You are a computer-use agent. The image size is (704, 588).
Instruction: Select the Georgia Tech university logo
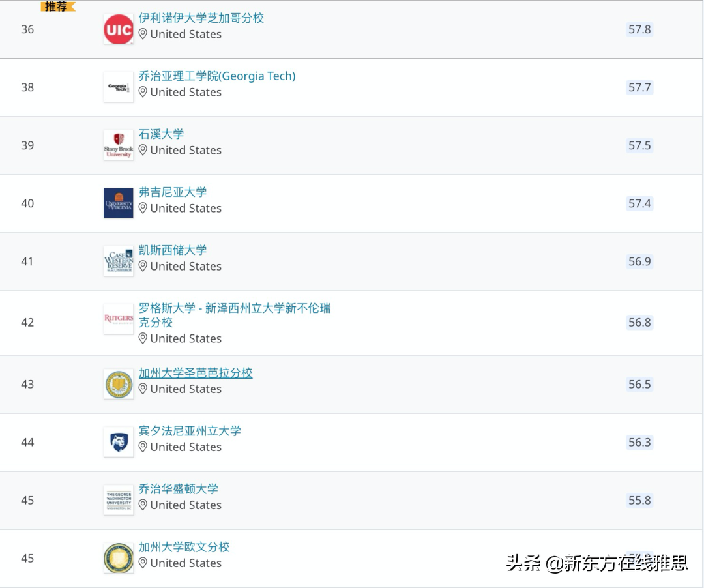(117, 87)
